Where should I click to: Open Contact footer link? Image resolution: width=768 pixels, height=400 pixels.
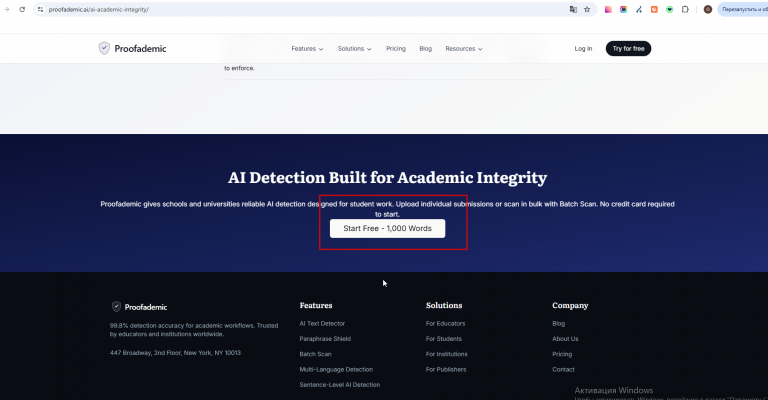point(563,370)
